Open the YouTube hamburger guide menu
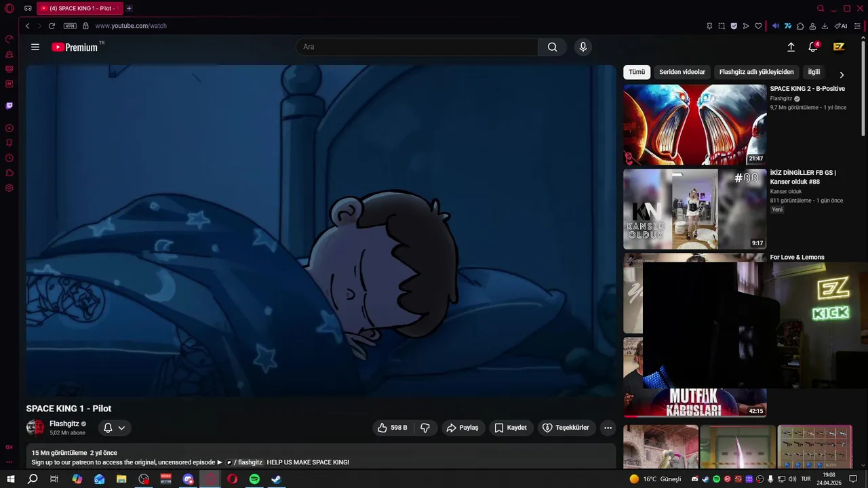The width and height of the screenshot is (868, 488). pyautogui.click(x=35, y=47)
